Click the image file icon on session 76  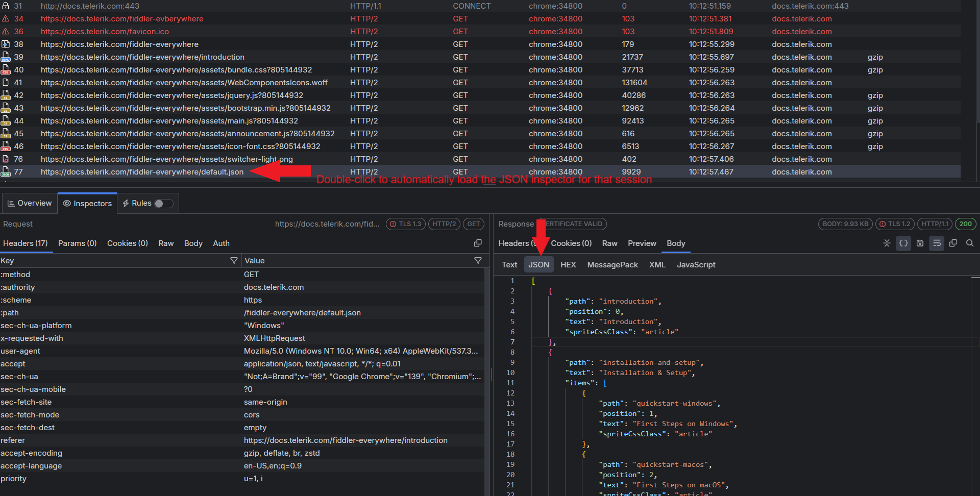click(6, 159)
